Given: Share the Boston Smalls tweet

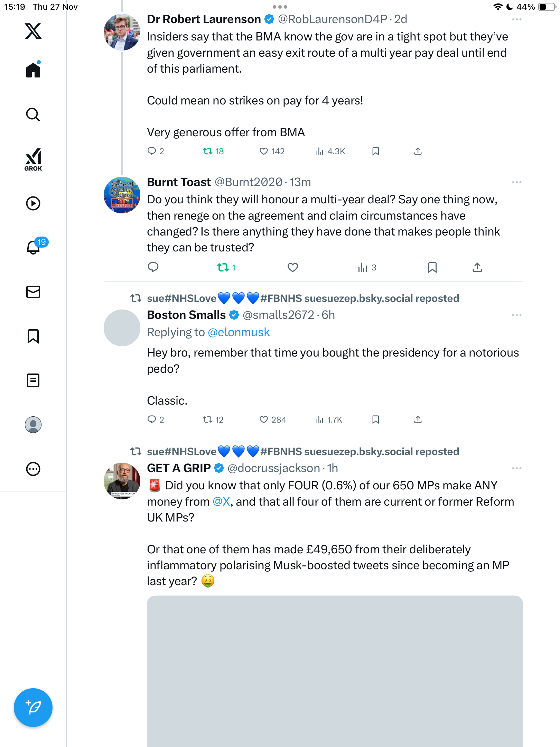Looking at the screenshot, I should point(418,419).
